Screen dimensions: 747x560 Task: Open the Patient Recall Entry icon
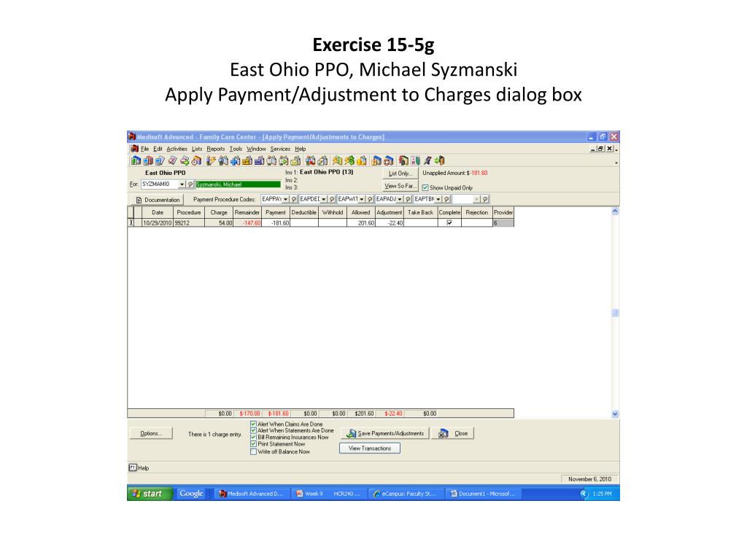coord(310,161)
